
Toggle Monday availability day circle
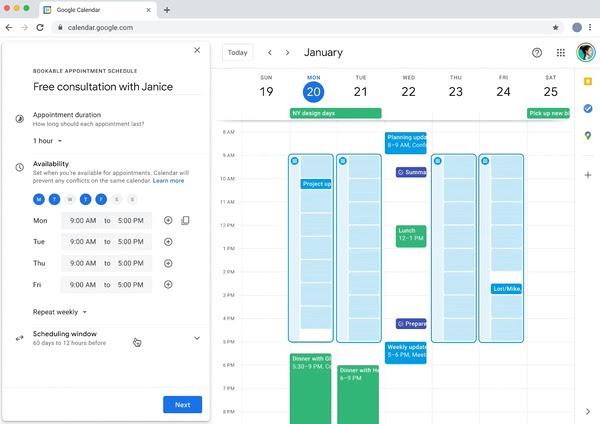pos(39,199)
